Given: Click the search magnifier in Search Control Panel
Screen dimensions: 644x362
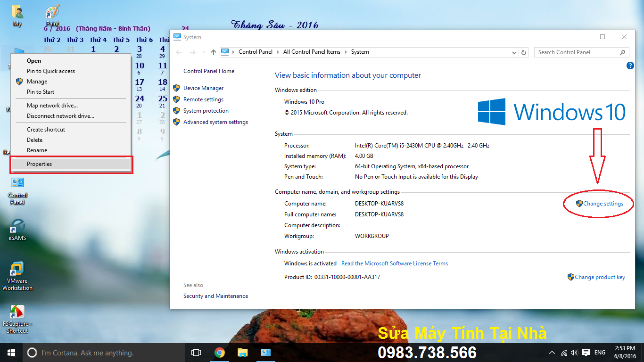Looking at the screenshot, I should (x=622, y=52).
